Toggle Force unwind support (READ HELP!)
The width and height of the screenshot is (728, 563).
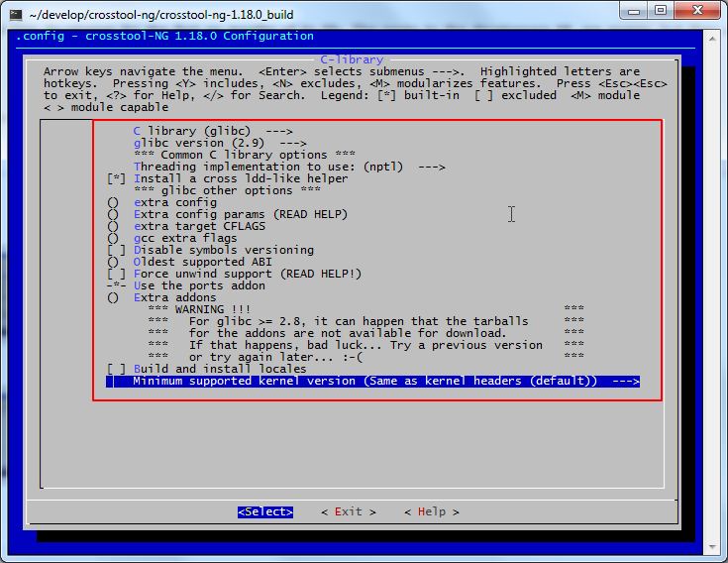click(x=234, y=274)
